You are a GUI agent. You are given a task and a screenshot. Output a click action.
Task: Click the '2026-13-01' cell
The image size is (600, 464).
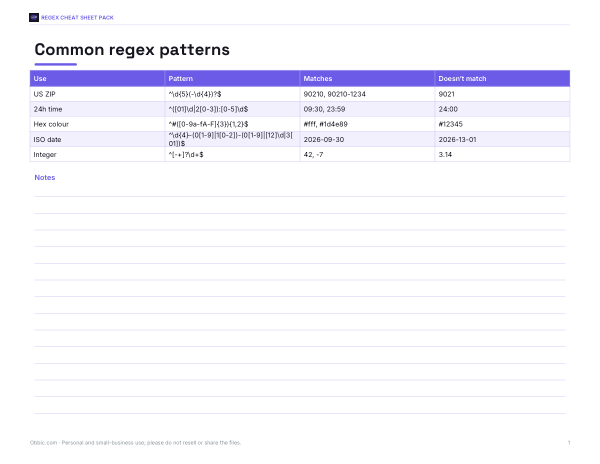tap(502, 139)
